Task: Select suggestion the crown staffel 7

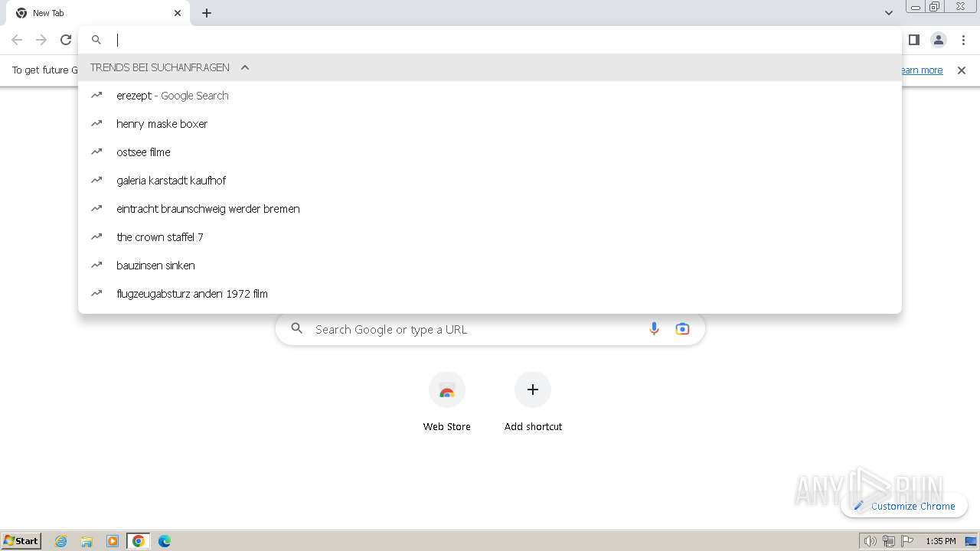Action: pos(490,237)
